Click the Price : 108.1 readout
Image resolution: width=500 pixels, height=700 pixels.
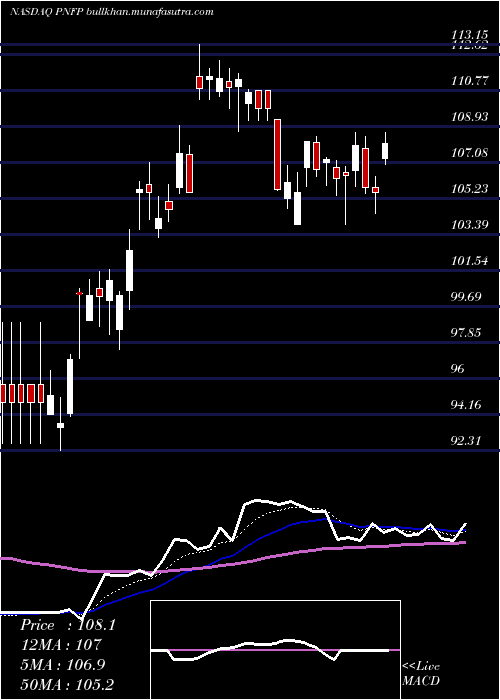click(68, 625)
